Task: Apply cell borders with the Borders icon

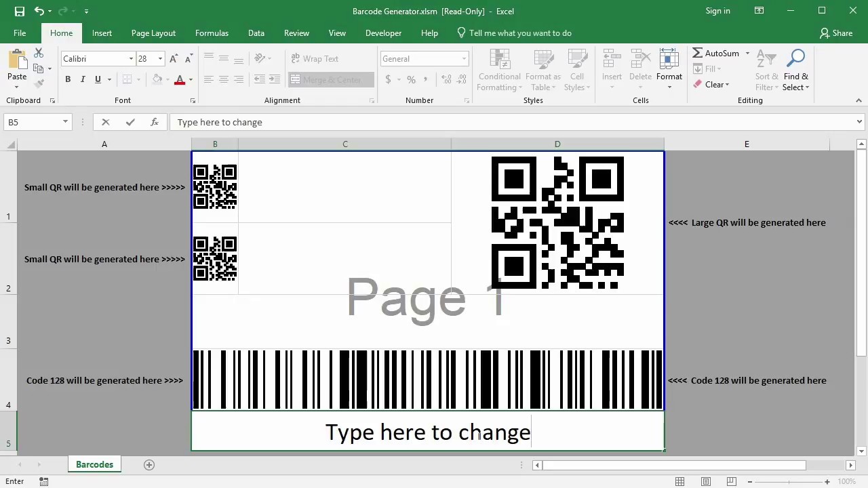Action: click(x=127, y=79)
